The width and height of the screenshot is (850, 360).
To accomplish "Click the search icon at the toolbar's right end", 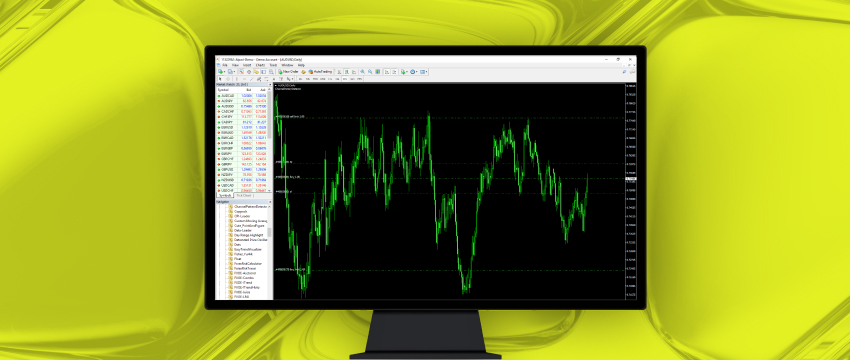I will (624, 72).
